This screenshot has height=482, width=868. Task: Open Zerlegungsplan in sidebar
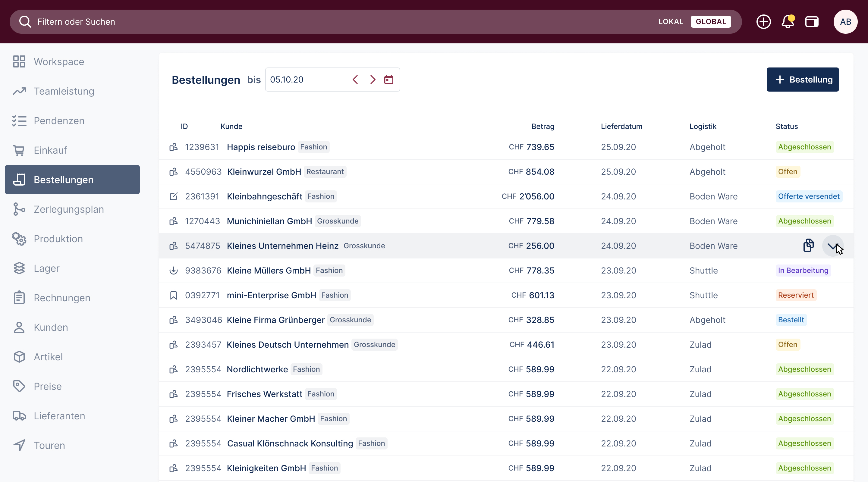[x=72, y=209]
